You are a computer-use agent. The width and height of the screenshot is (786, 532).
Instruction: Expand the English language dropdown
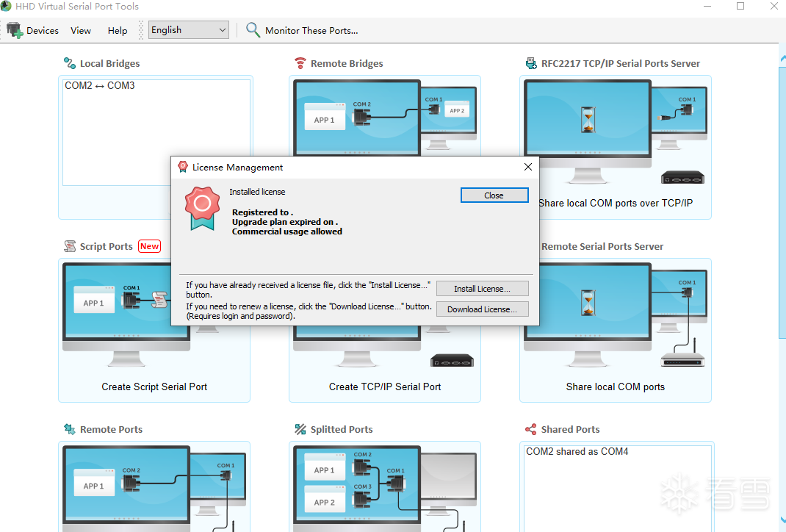[x=189, y=30]
